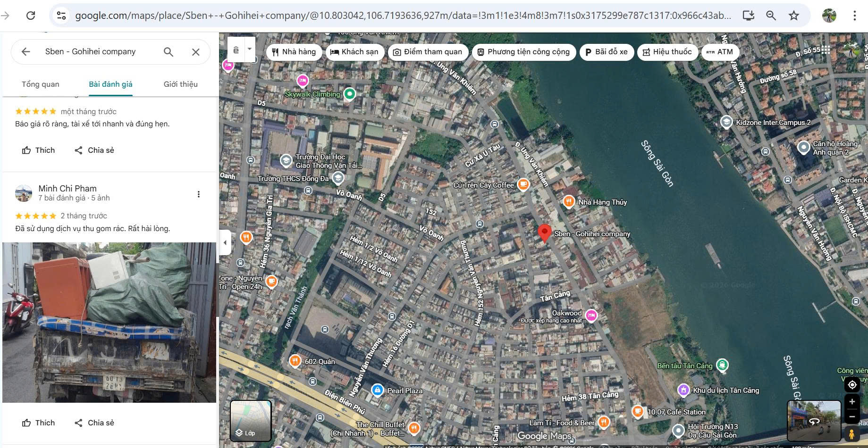Image resolution: width=868 pixels, height=448 pixels.
Task: Bookmark this page with star icon
Action: 794,16
